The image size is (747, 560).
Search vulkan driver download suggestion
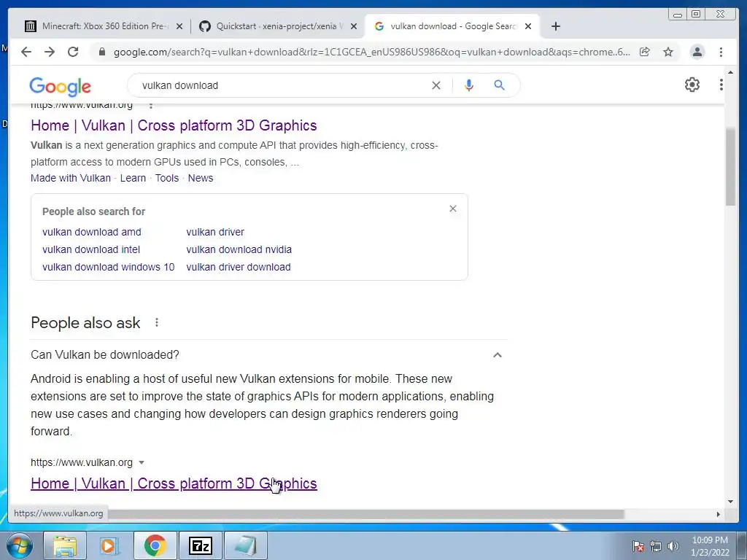pos(239,267)
